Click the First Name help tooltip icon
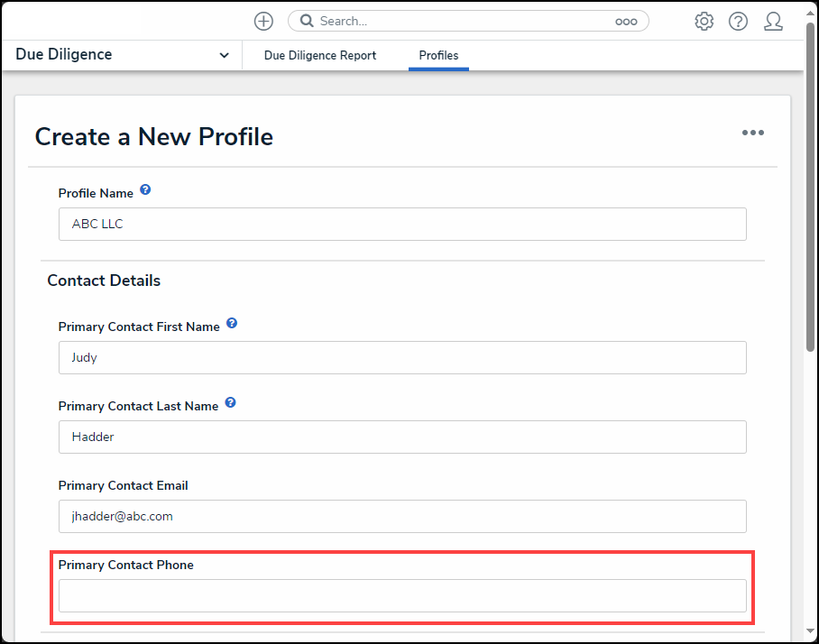This screenshot has height=644, width=819. [232, 323]
